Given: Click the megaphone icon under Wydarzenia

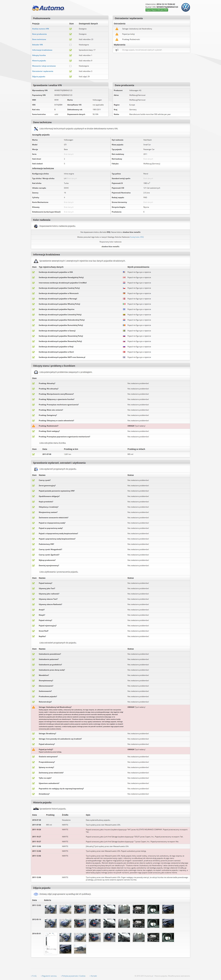Looking at the screenshot, I should tap(117, 50).
